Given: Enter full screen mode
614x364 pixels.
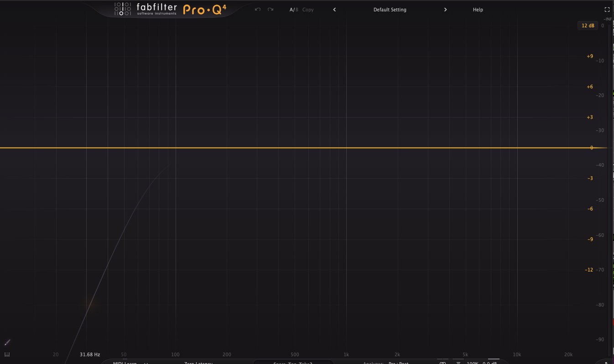Looking at the screenshot, I should 607,10.
